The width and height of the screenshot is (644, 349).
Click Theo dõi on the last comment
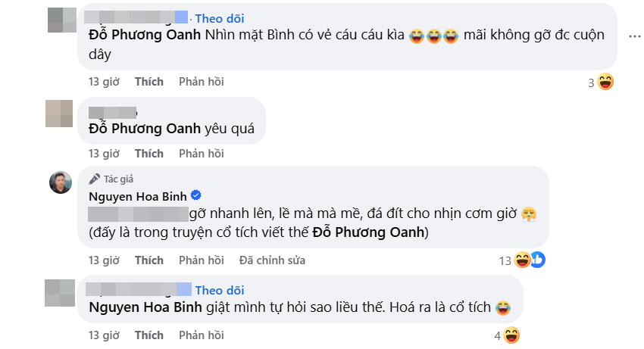[x=220, y=290]
